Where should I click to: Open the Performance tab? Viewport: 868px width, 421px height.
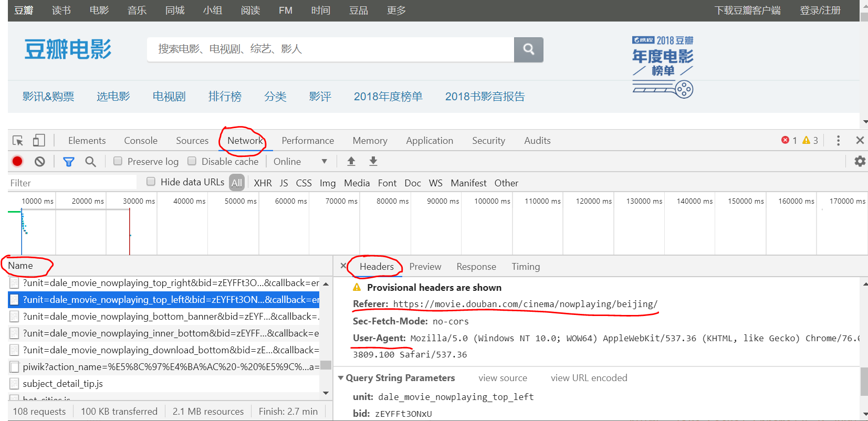tap(308, 141)
